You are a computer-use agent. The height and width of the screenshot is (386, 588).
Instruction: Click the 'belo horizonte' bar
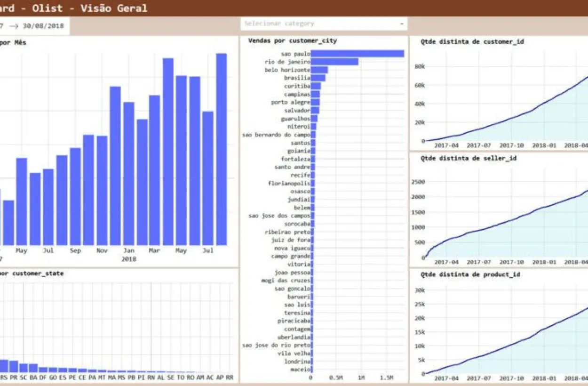[x=319, y=70]
